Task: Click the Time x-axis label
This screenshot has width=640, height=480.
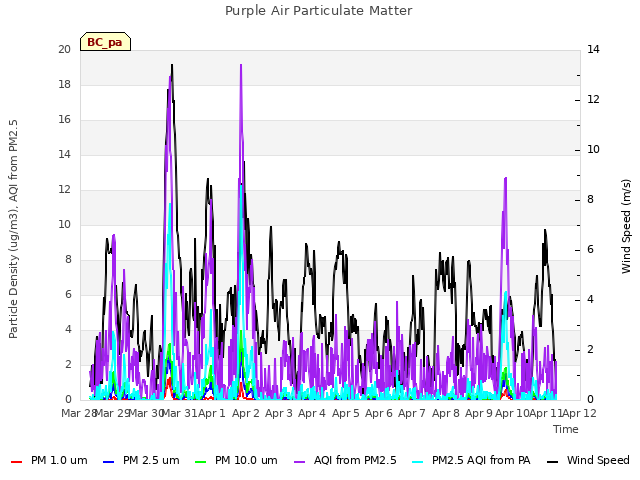Action: (566, 429)
